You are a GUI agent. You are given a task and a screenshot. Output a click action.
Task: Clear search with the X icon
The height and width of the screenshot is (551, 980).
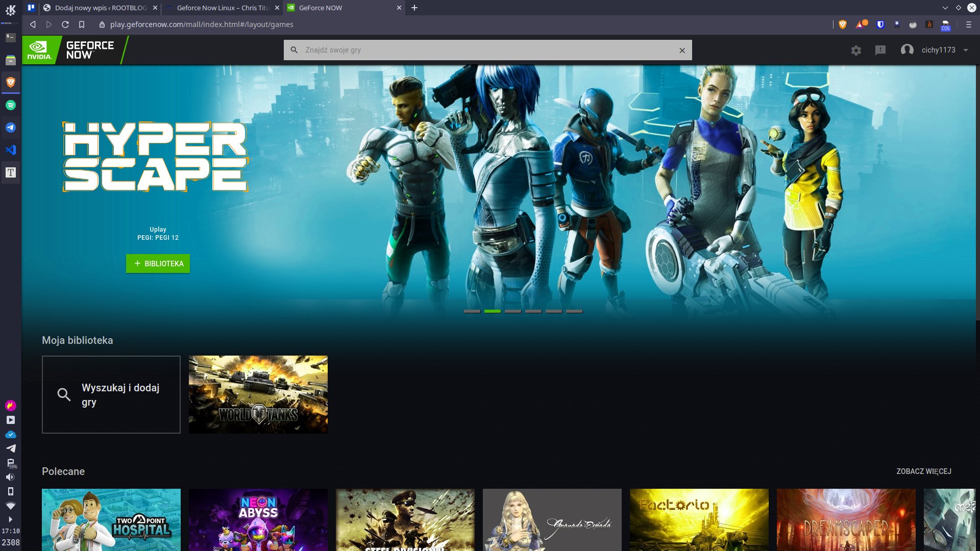pyautogui.click(x=682, y=50)
